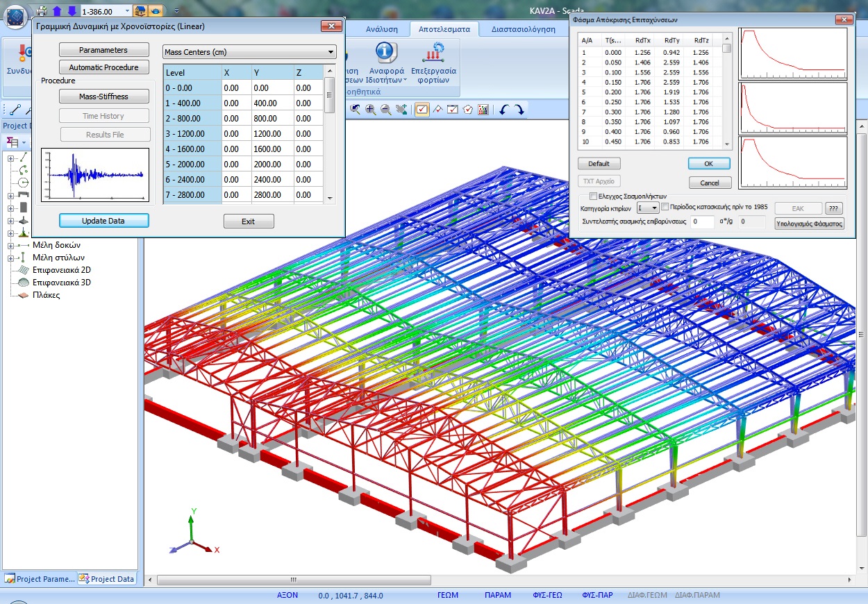Viewport: 868px width, 604px height.
Task: Switch to the Αποτελεσματα ribbon tab
Action: click(x=444, y=29)
